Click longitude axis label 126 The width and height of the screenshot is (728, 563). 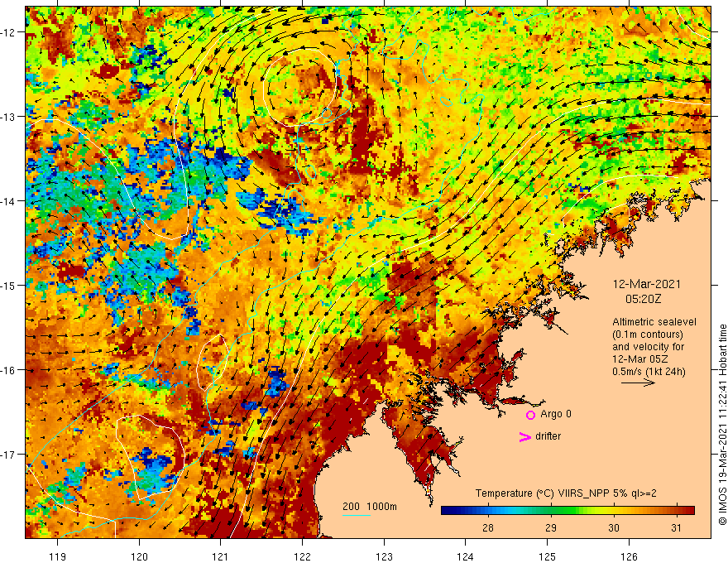tap(629, 556)
